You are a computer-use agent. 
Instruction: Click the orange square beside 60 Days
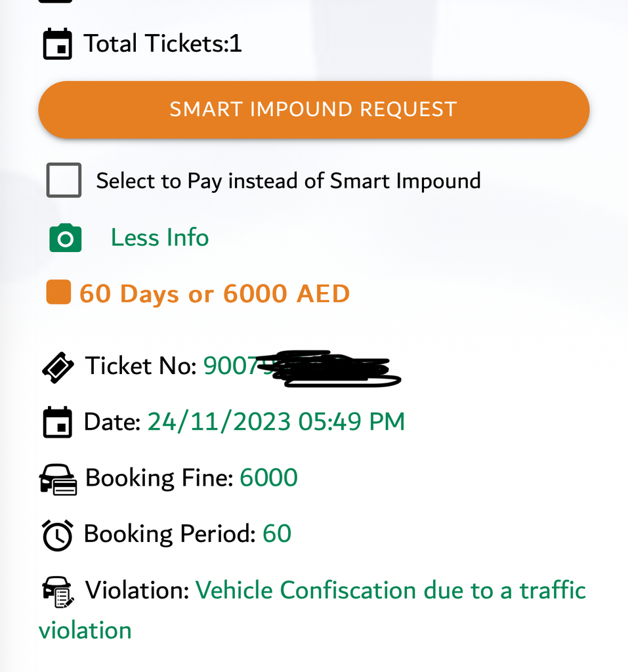tap(58, 293)
